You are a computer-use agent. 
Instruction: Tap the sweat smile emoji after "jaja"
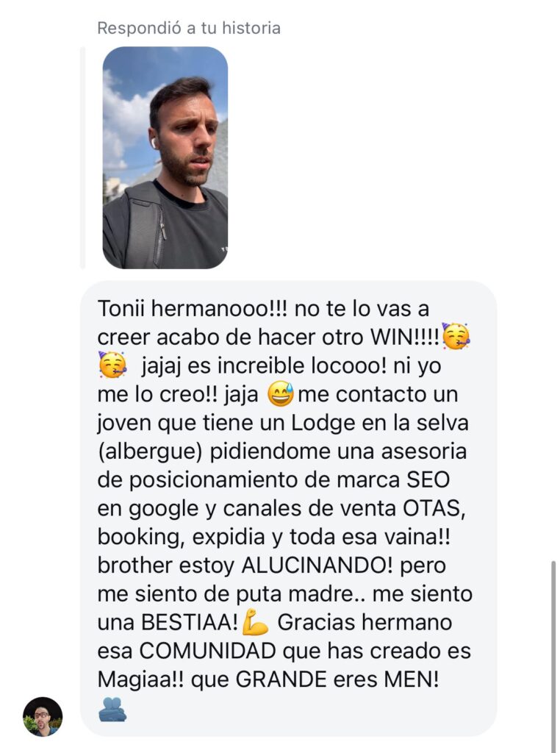pyautogui.click(x=280, y=394)
